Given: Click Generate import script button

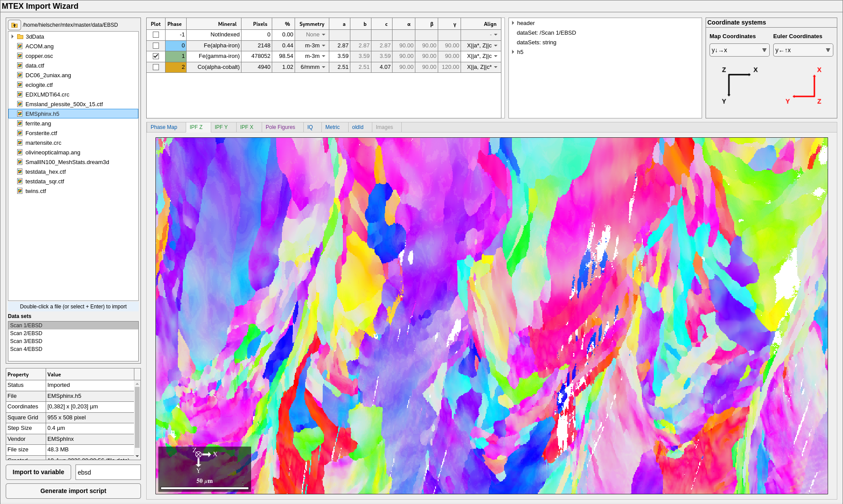Looking at the screenshot, I should (x=73, y=491).
